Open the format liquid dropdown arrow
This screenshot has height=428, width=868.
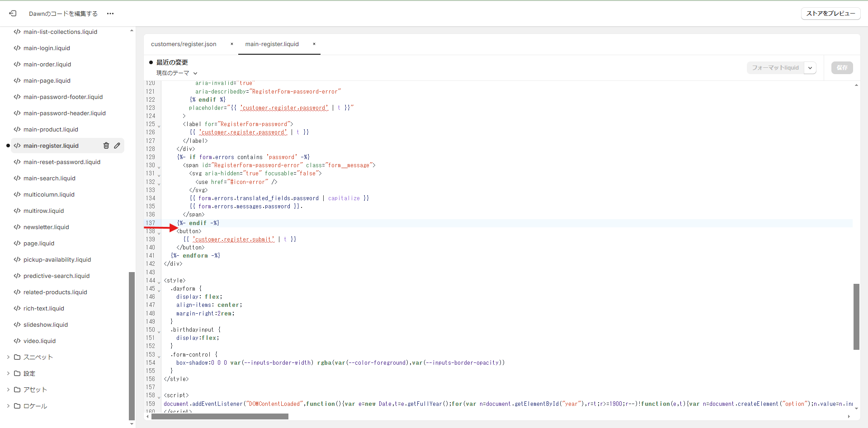810,68
